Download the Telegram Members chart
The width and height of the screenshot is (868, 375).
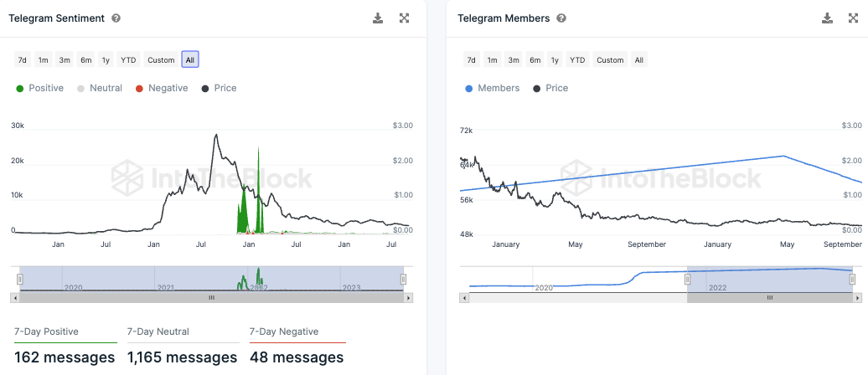827,18
